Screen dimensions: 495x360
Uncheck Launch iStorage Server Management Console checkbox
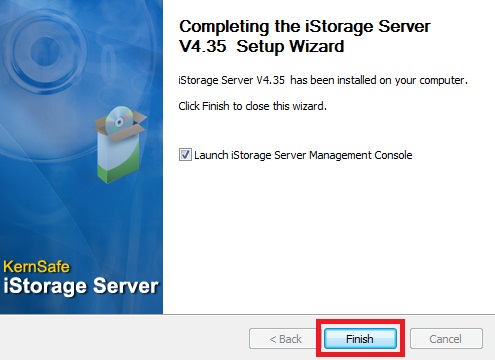coord(185,155)
